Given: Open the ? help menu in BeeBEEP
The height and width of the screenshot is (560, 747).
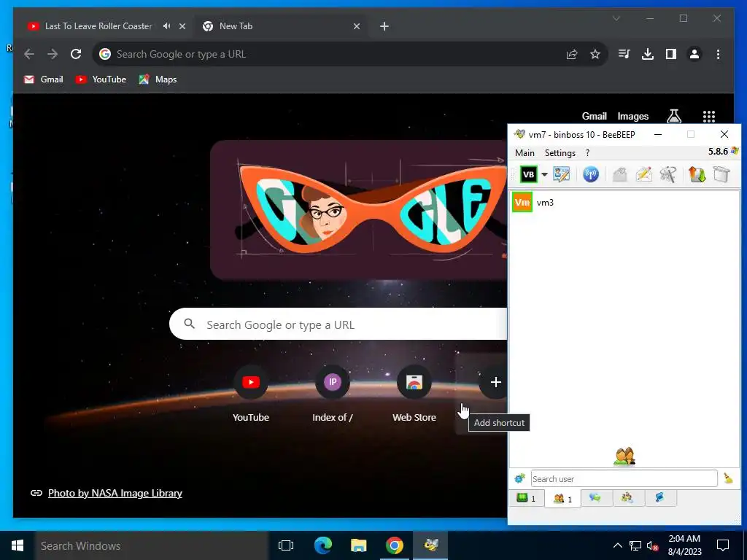Looking at the screenshot, I should 587,153.
